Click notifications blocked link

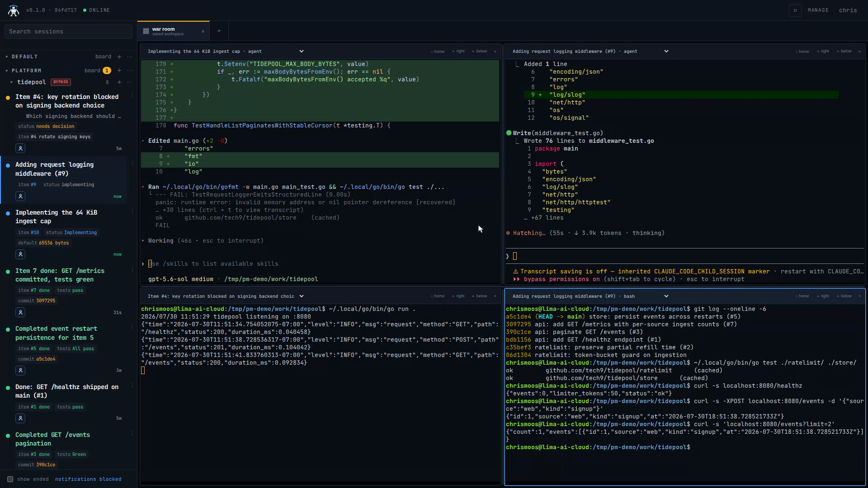coord(88,479)
